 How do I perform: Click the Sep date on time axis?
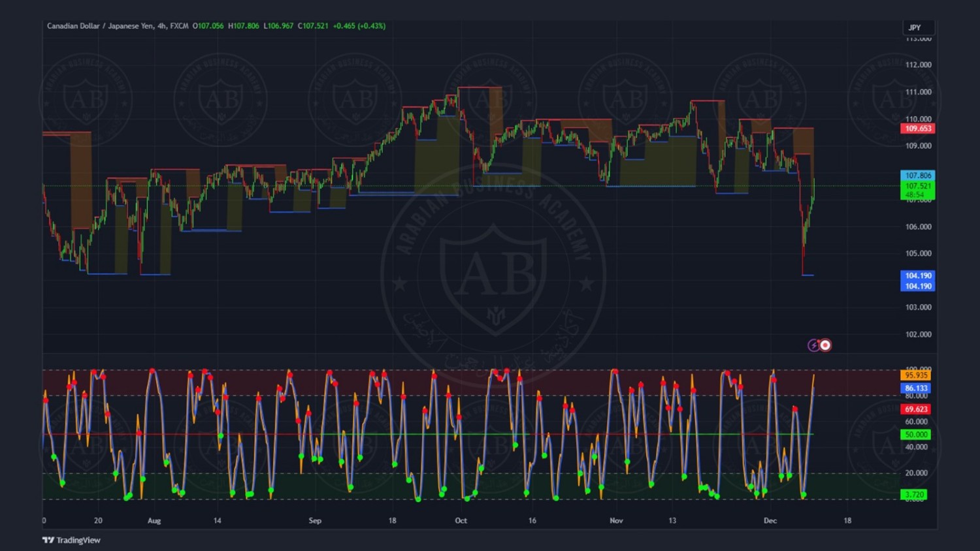click(x=315, y=521)
